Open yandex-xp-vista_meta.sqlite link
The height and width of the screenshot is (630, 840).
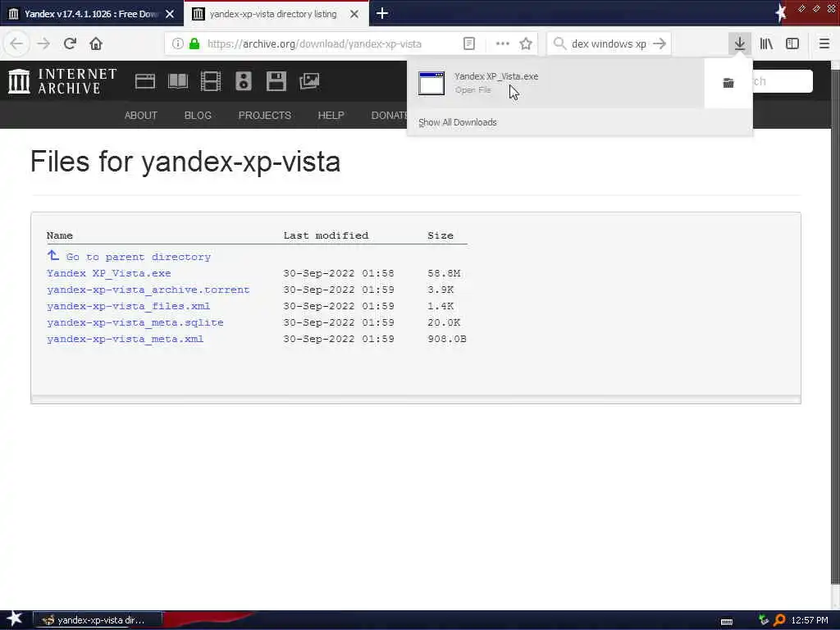[135, 322]
